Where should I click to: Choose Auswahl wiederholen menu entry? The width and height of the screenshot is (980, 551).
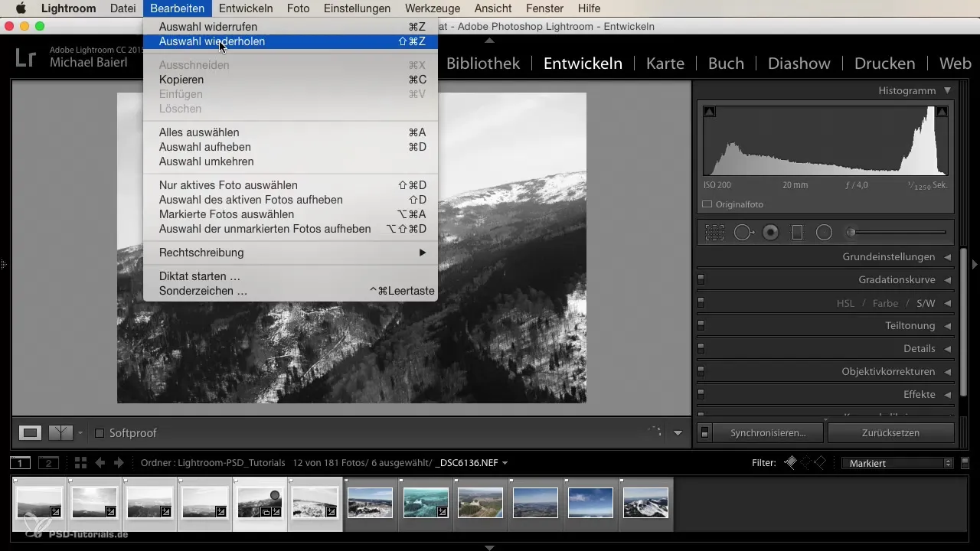pyautogui.click(x=290, y=41)
